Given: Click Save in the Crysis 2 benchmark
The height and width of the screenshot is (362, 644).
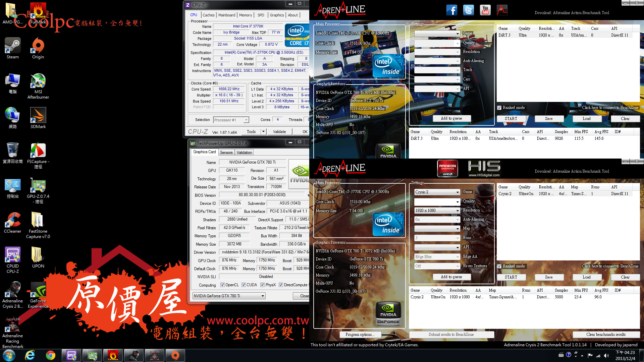Looking at the screenshot, I should (x=549, y=277).
